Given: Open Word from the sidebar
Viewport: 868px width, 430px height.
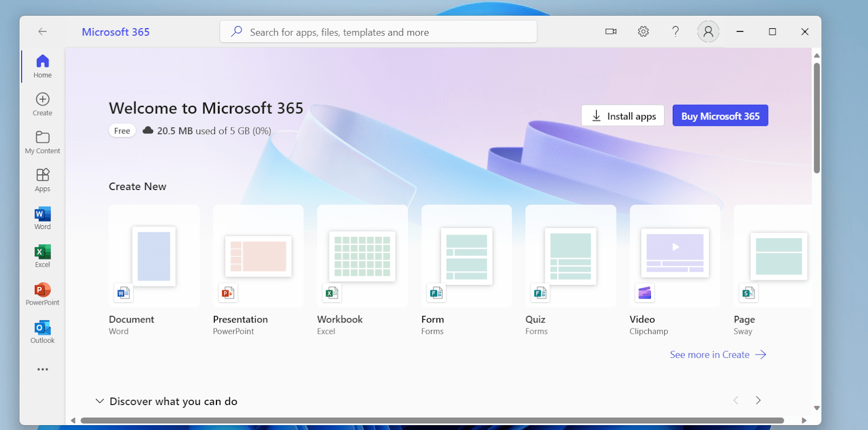Looking at the screenshot, I should point(42,218).
